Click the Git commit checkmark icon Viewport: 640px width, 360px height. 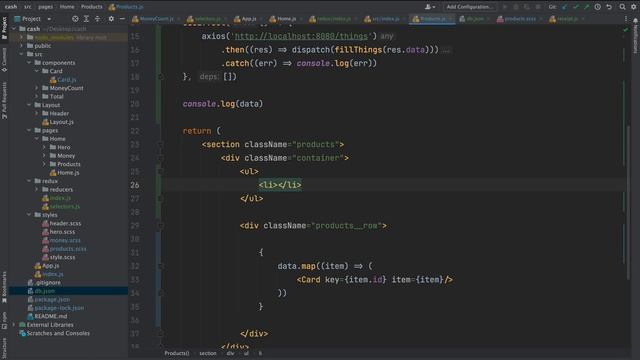pos(576,7)
